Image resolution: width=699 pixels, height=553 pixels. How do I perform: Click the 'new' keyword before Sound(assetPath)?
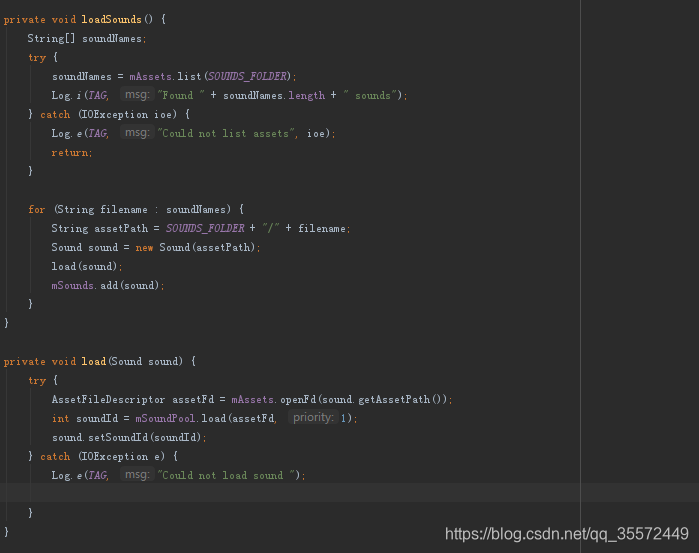click(x=144, y=248)
